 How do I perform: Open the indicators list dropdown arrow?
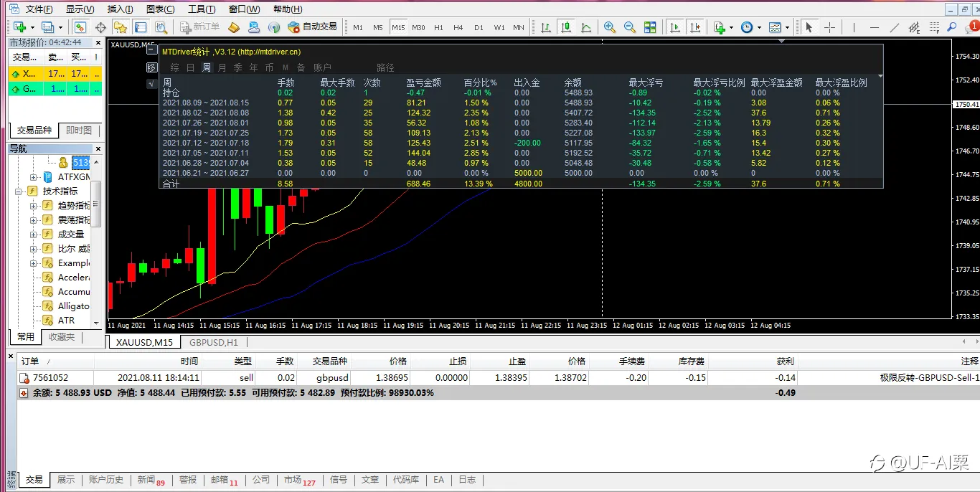[x=731, y=27]
